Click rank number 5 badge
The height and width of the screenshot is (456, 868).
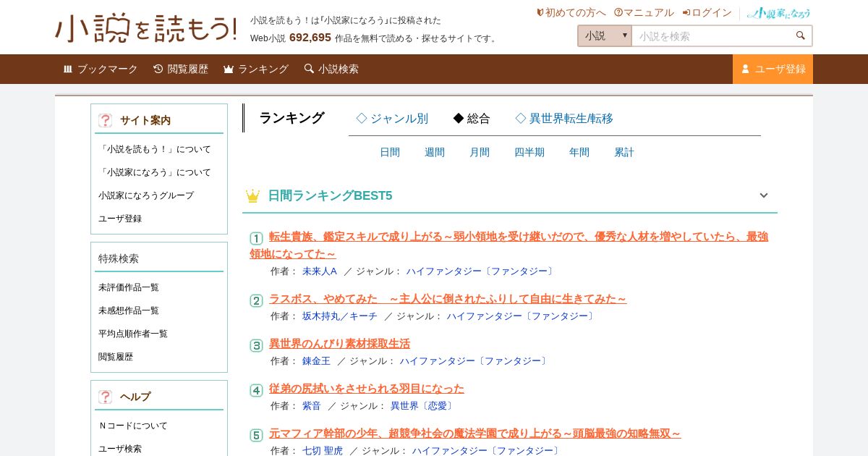pyautogui.click(x=256, y=435)
